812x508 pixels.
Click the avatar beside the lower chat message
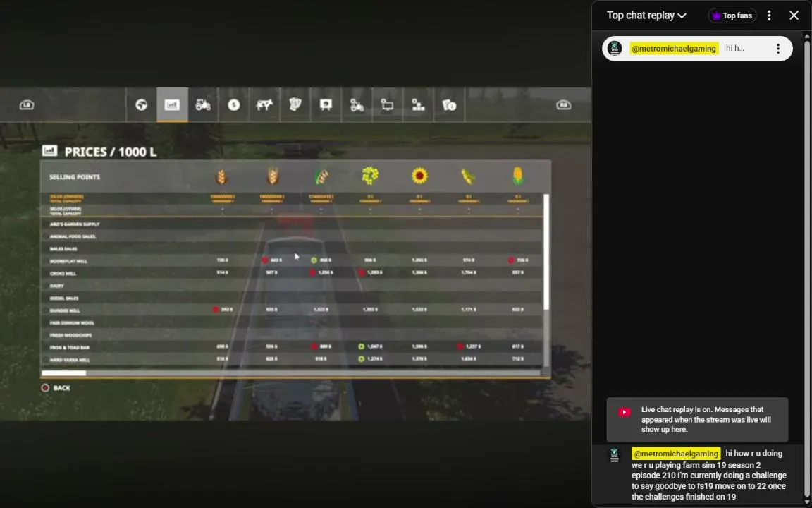(615, 456)
